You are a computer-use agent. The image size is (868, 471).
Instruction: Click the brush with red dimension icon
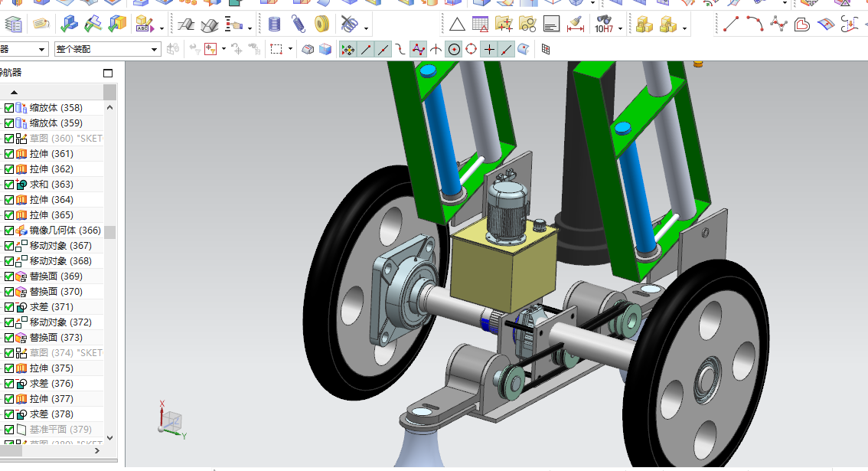click(x=576, y=24)
